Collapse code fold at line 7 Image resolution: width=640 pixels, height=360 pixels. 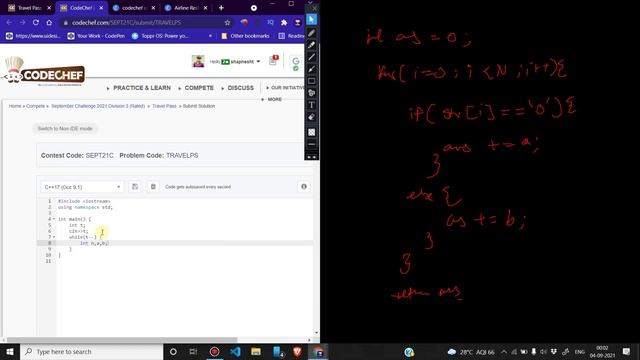pyautogui.click(x=54, y=237)
